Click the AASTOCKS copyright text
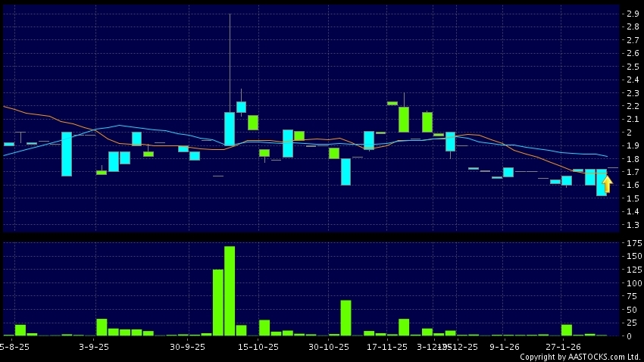This screenshot has height=362, width=644. 580,357
